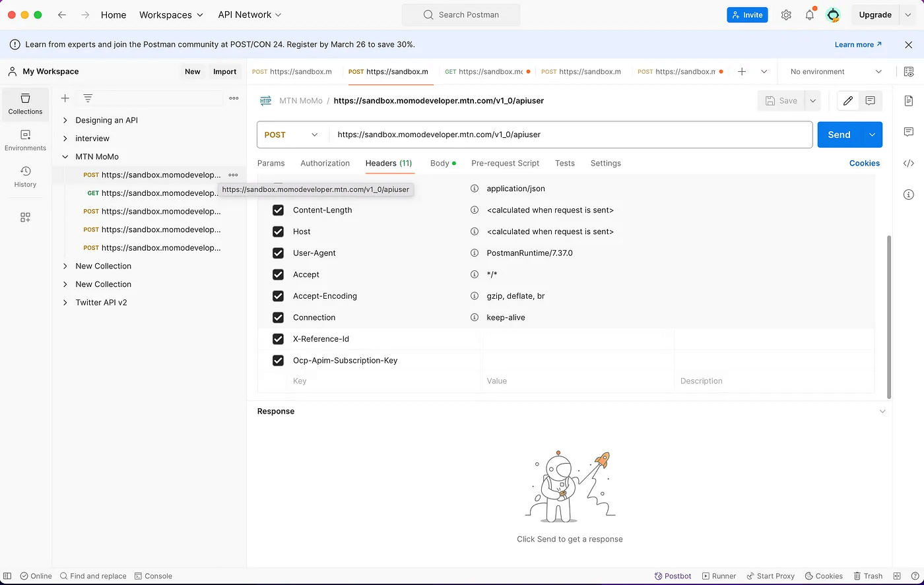
Task: Click the info icon beside User-Agent
Action: (474, 253)
